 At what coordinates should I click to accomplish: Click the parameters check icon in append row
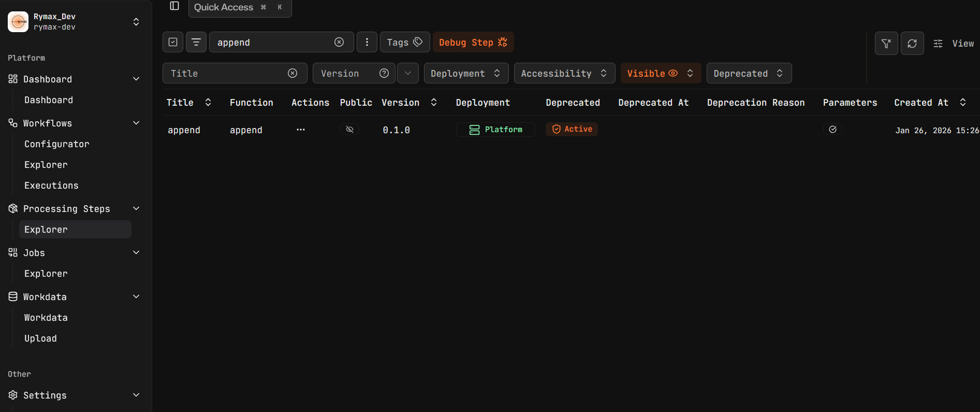(x=832, y=130)
